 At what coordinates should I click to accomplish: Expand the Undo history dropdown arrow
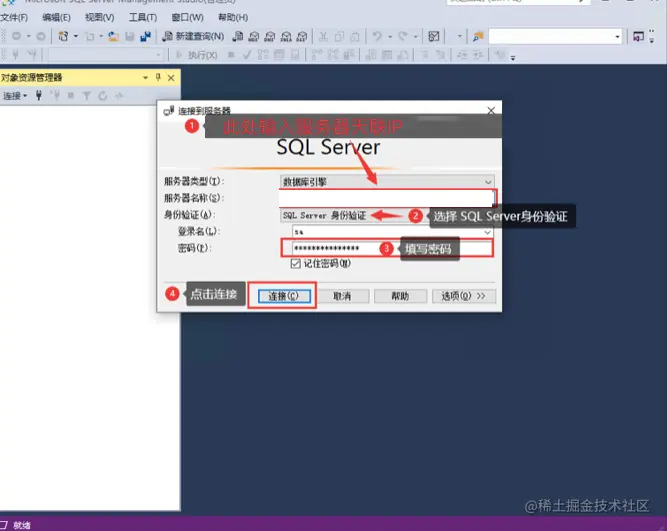coord(390,37)
